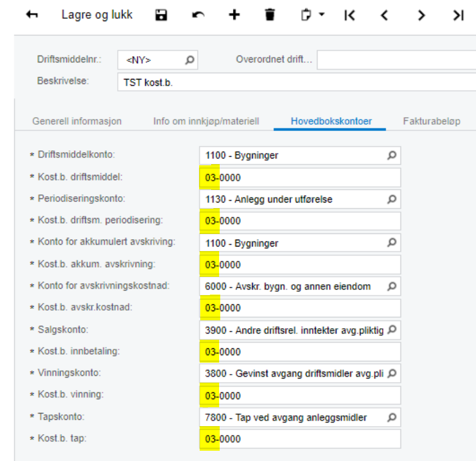
Task: Open Info om innkjøp/materiell tab
Action: pyautogui.click(x=206, y=121)
